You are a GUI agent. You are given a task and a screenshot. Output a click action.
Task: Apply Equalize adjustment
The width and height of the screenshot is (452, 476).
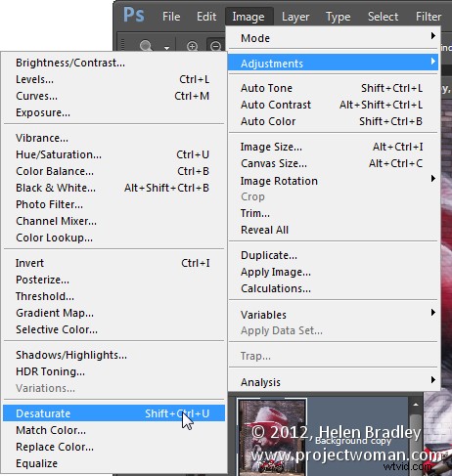(x=113, y=463)
